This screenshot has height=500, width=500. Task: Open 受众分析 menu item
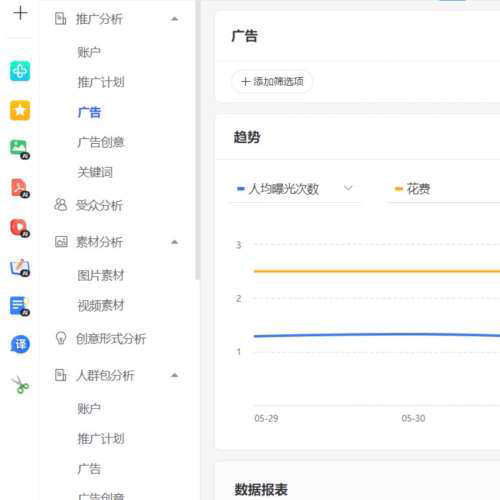click(x=99, y=205)
